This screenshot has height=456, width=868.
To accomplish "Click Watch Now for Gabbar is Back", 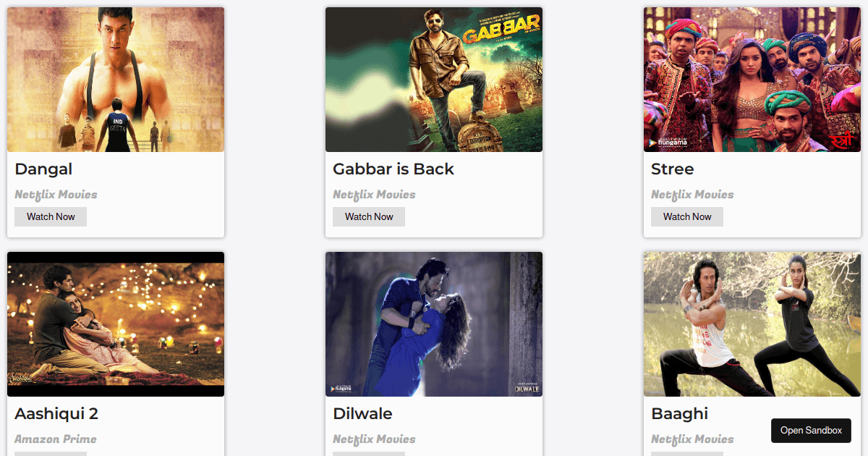I will [x=369, y=216].
